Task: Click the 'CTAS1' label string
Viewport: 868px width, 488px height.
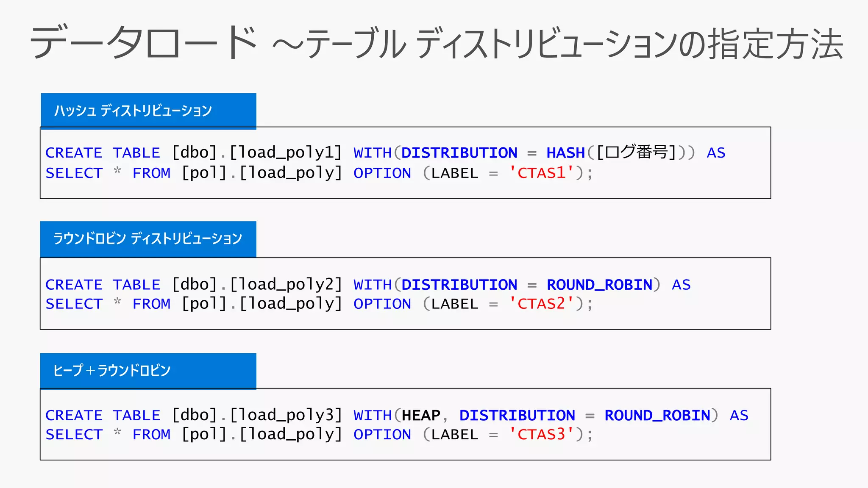Action: (541, 173)
